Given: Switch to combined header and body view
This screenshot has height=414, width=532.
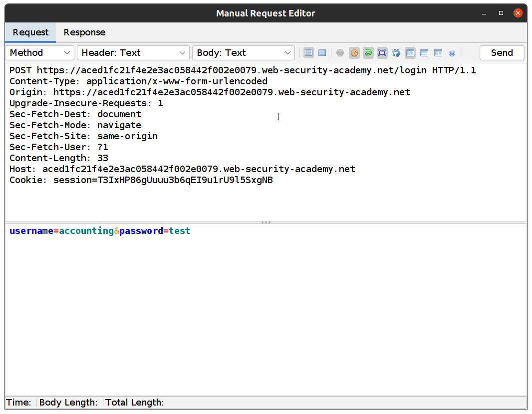Looking at the screenshot, I should coord(322,53).
